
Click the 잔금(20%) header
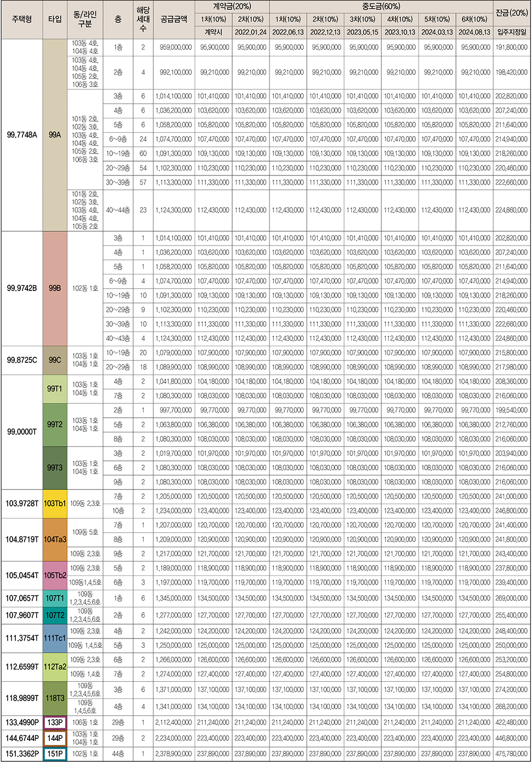point(511,13)
